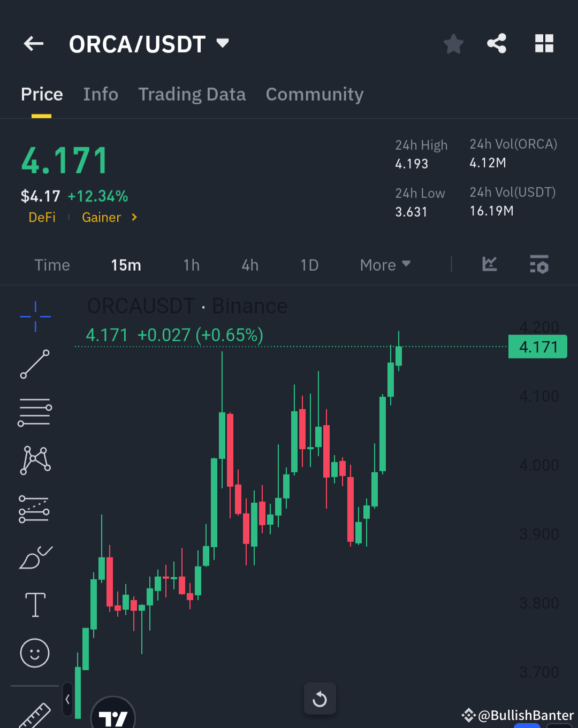Share the ORCA/USDT chart

click(497, 44)
